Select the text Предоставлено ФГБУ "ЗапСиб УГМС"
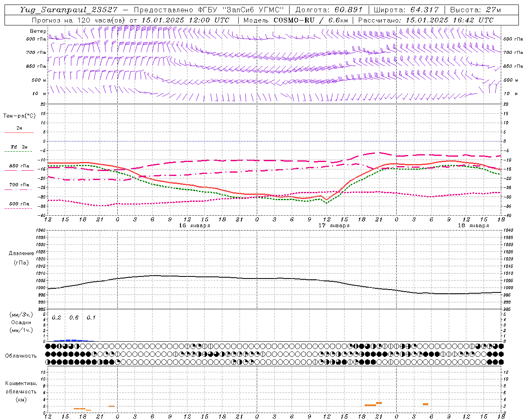525x420 pixels. pos(209,10)
